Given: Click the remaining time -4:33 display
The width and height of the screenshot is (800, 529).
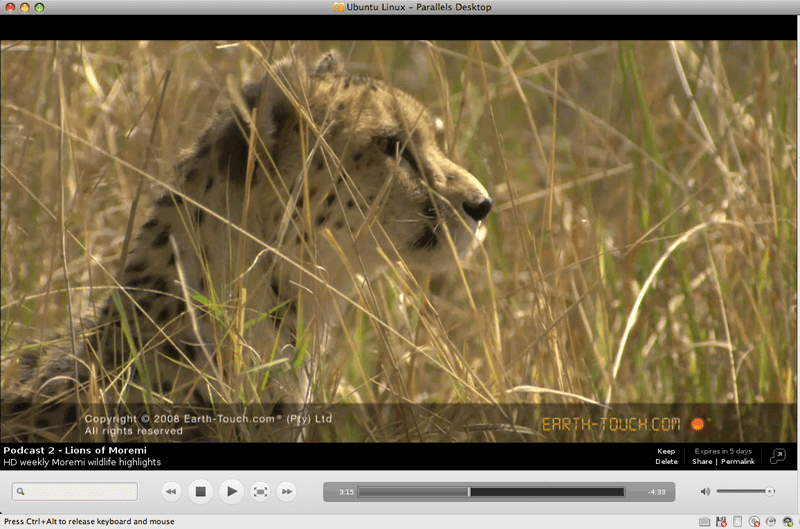Looking at the screenshot, I should click(x=656, y=491).
